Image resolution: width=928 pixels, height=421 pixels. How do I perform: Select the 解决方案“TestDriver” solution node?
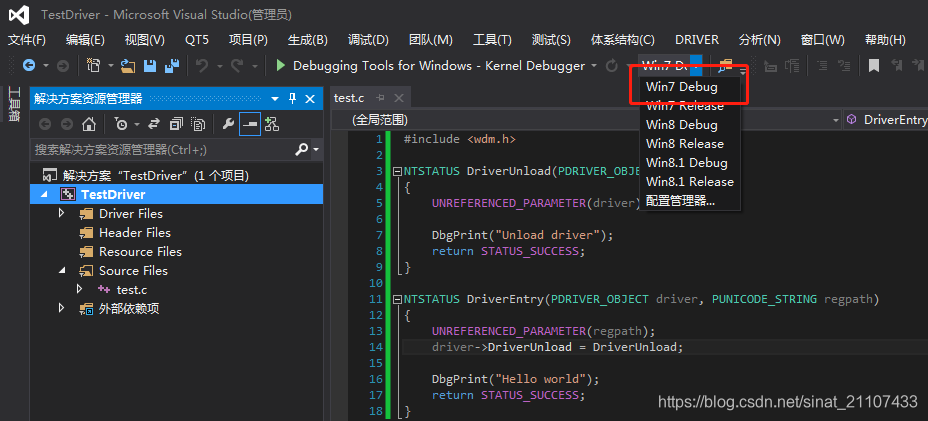(x=156, y=175)
